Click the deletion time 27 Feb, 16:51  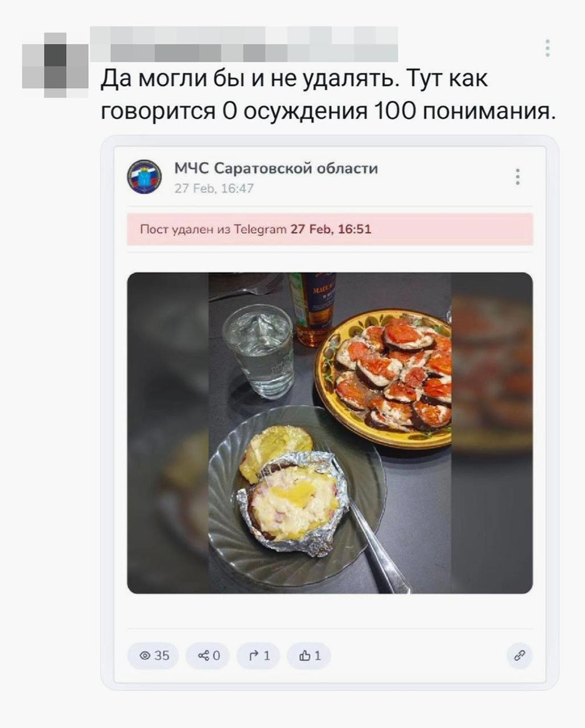pos(331,229)
